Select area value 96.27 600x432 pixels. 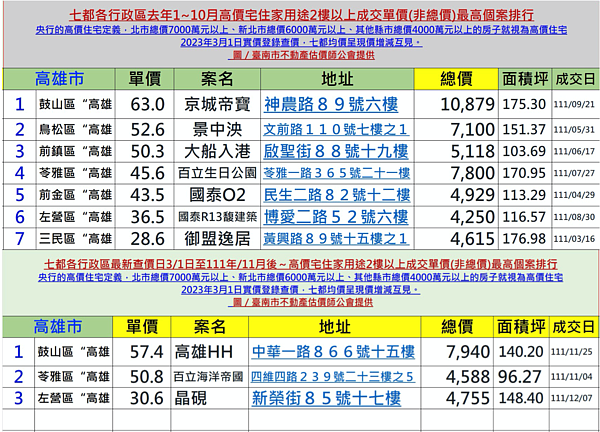tap(520, 377)
